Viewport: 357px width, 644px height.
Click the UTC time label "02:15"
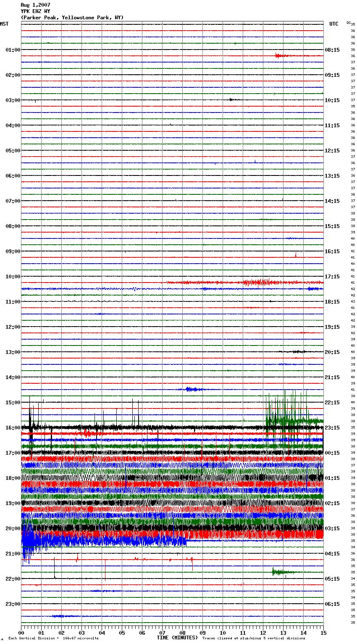click(x=332, y=503)
